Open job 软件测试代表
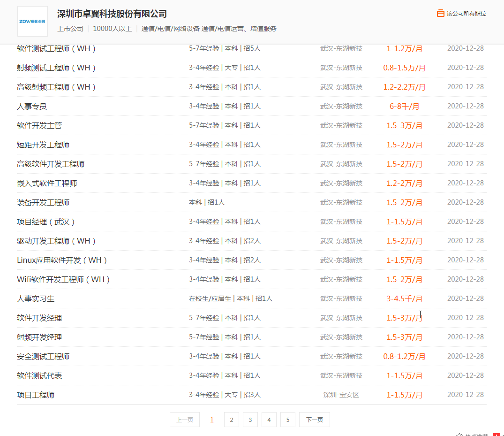The image size is (504, 436). 39,376
